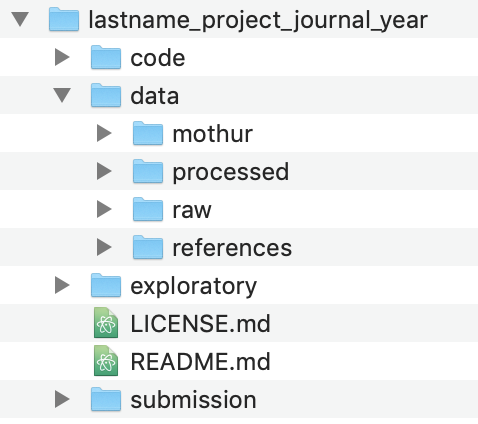Expand the mothur folder arrow
The image size is (478, 424).
(x=104, y=133)
